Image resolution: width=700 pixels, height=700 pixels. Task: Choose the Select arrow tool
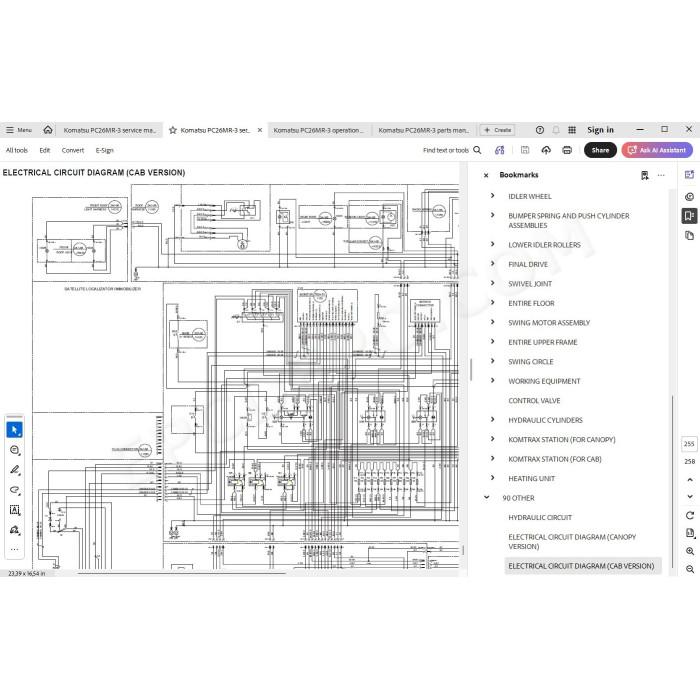pos(14,430)
